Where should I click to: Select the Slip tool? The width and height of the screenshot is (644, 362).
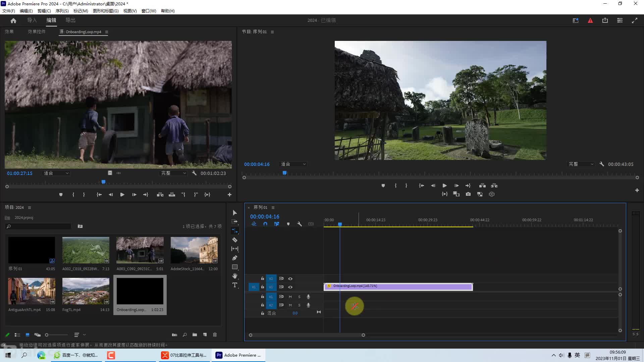[235, 249]
